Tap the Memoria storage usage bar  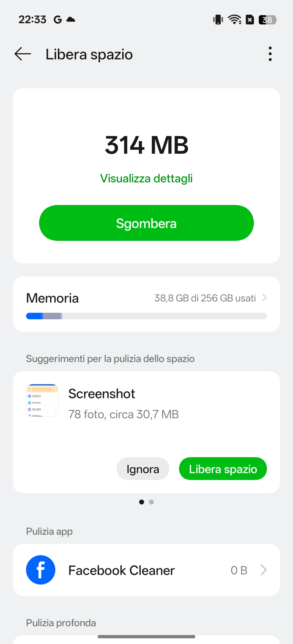click(146, 316)
